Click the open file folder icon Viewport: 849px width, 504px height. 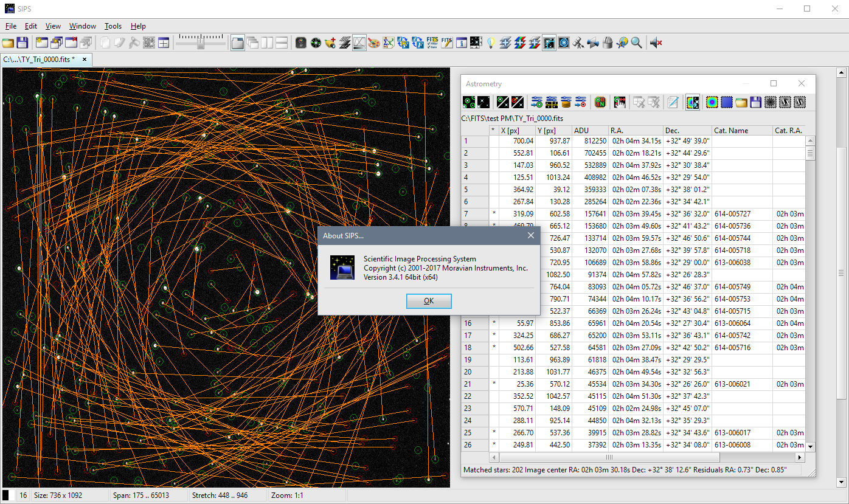pyautogui.click(x=8, y=43)
